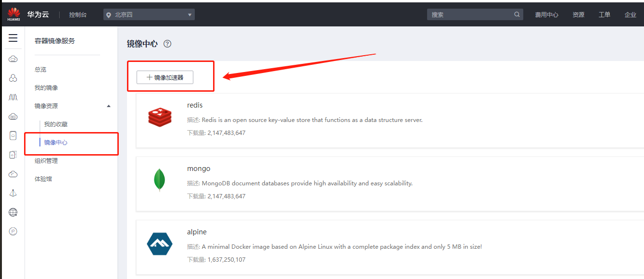Click the circular IP sidebar icon
The width and height of the screenshot is (644, 279).
pos(13,231)
